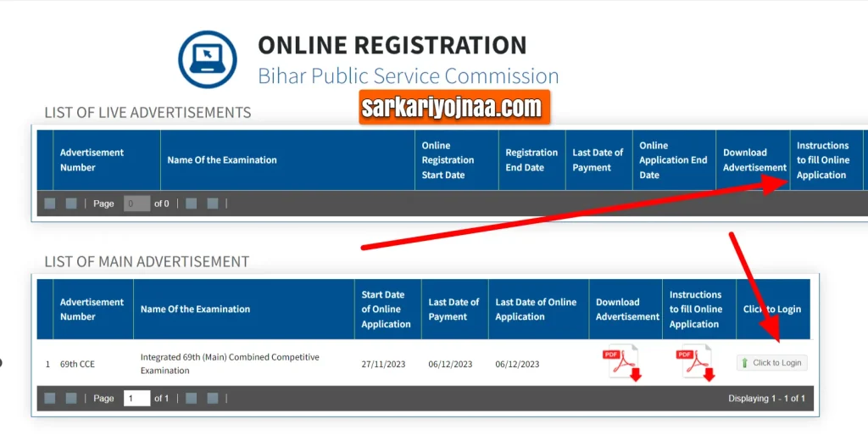The height and width of the screenshot is (441, 868).
Task: Click the Start Date of Online Application header
Action: [388, 310]
